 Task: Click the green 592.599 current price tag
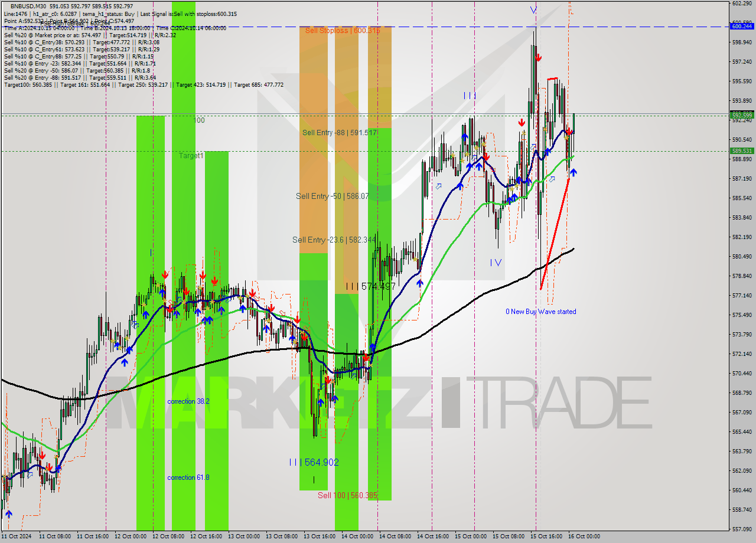pyautogui.click(x=742, y=115)
